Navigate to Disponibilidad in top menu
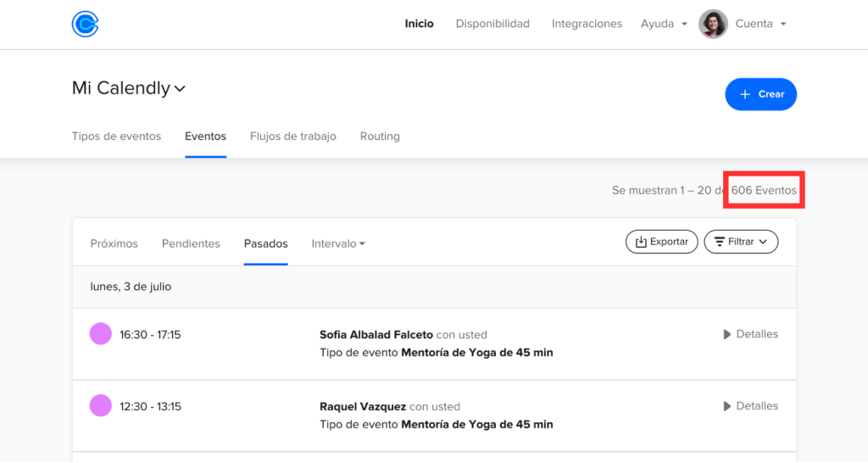The image size is (868, 463). point(492,24)
